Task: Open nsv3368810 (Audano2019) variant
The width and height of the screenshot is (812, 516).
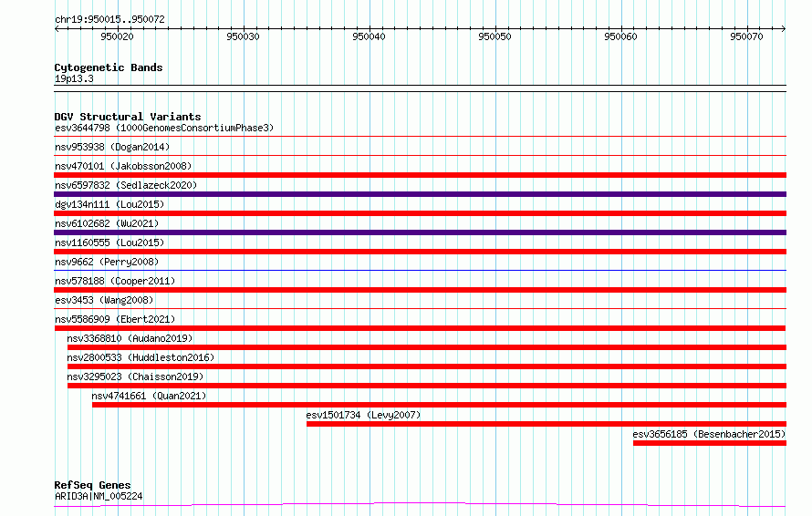Action: tap(130, 338)
